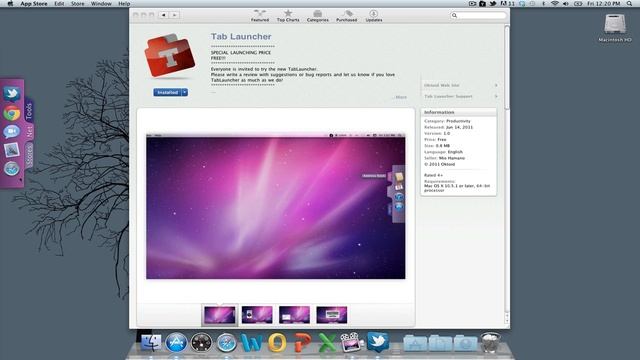Open Finder from the Dock
Screen dimensions: 640x360
(x=151, y=342)
